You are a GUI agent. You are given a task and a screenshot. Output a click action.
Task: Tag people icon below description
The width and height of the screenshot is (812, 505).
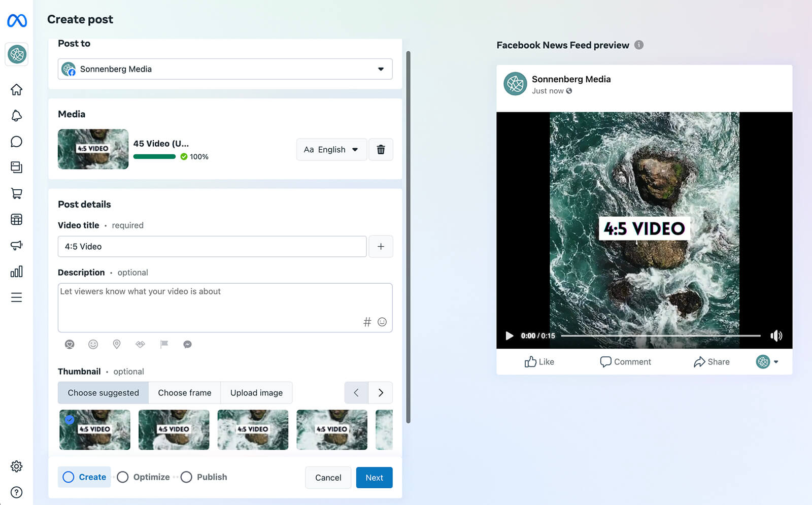(70, 345)
